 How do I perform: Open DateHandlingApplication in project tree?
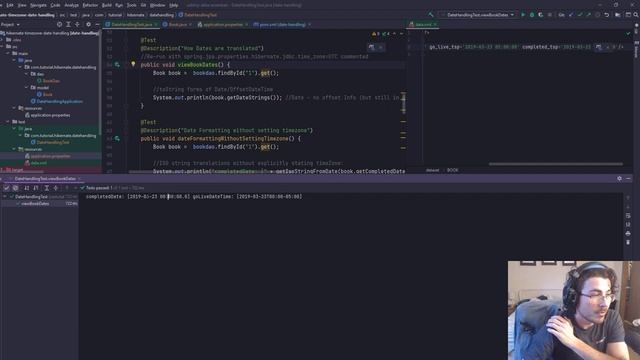[56, 101]
